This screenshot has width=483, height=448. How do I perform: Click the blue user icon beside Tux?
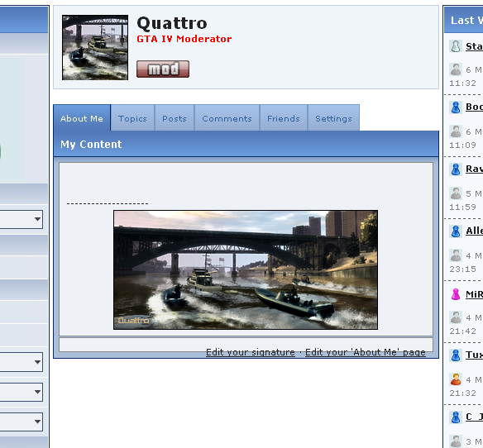pos(456,355)
